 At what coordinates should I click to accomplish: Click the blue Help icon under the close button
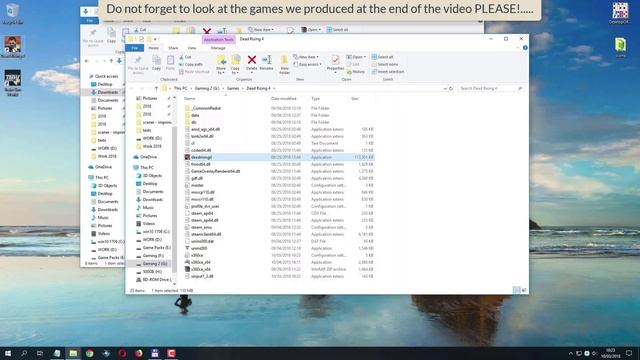(x=525, y=48)
